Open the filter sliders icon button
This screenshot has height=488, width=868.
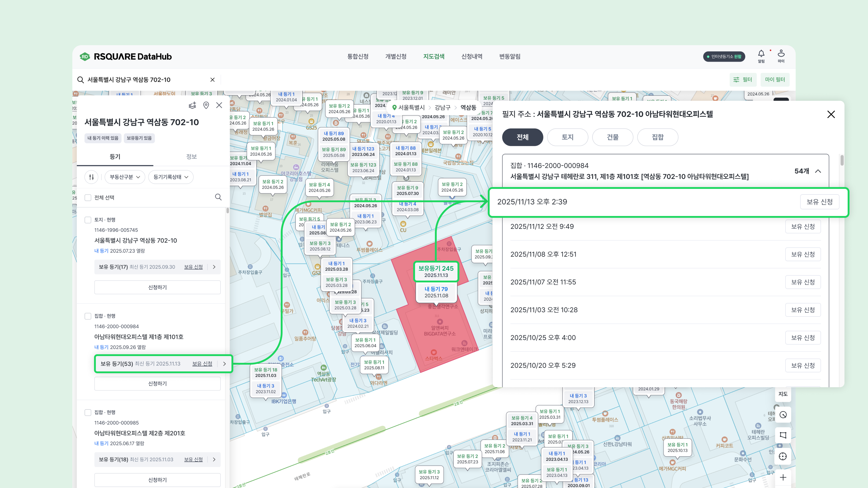pos(91,177)
